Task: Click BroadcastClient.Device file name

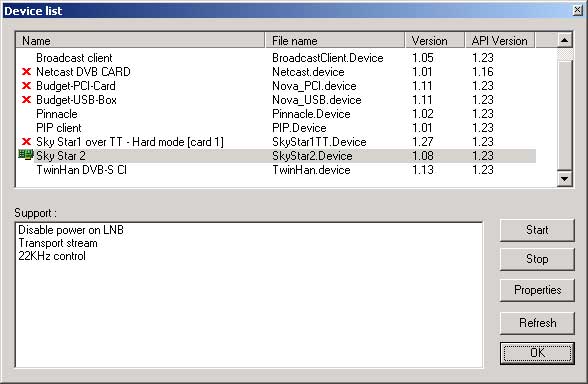Action: tap(328, 58)
